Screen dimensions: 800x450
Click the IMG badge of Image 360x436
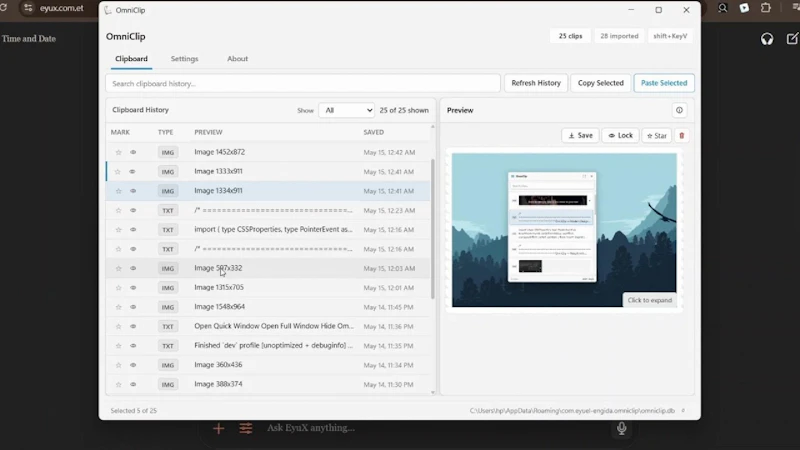click(168, 365)
